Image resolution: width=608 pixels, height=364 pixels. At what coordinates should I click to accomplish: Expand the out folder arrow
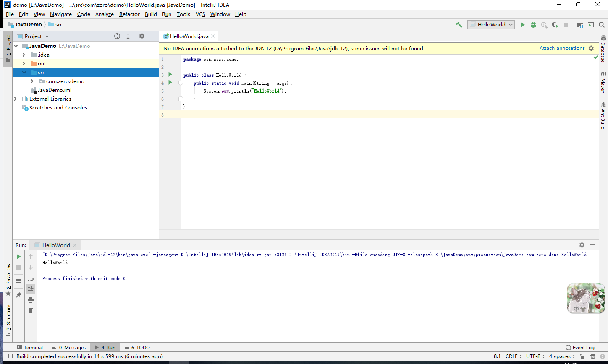point(24,64)
